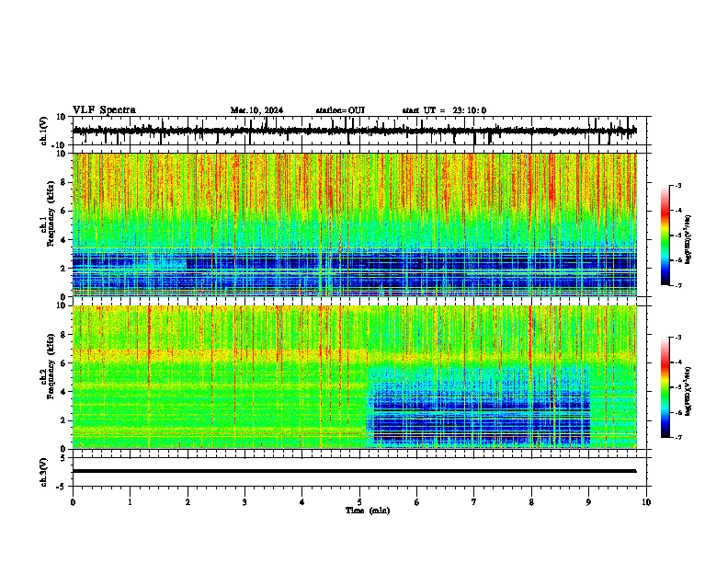
Task: Click the ch.3 voltage trace line
Action: (354, 471)
